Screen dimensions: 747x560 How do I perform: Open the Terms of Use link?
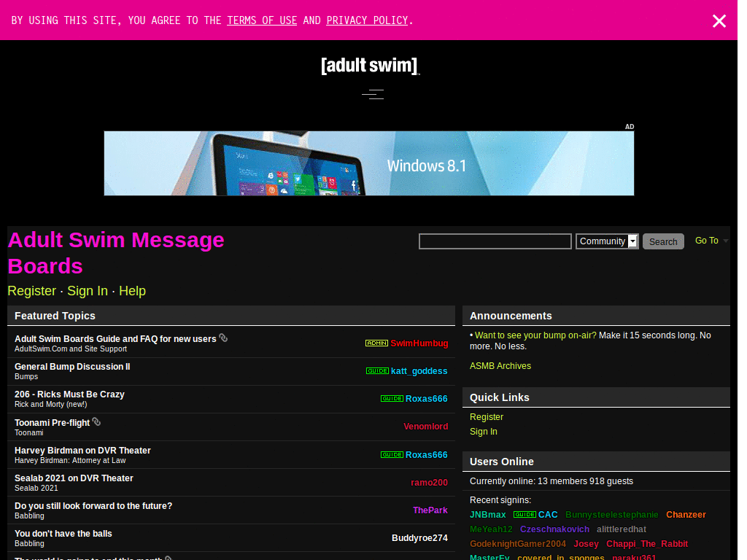point(262,20)
